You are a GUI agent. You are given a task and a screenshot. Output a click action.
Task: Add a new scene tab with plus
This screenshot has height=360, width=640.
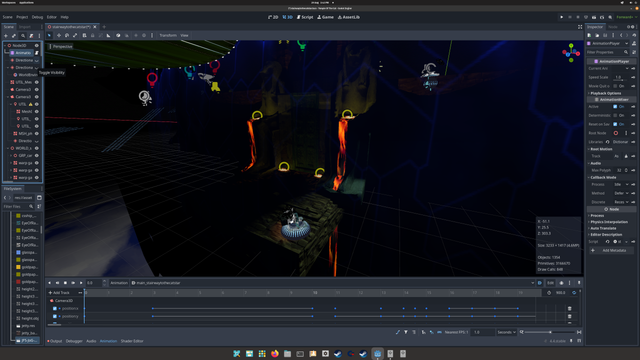(x=104, y=27)
